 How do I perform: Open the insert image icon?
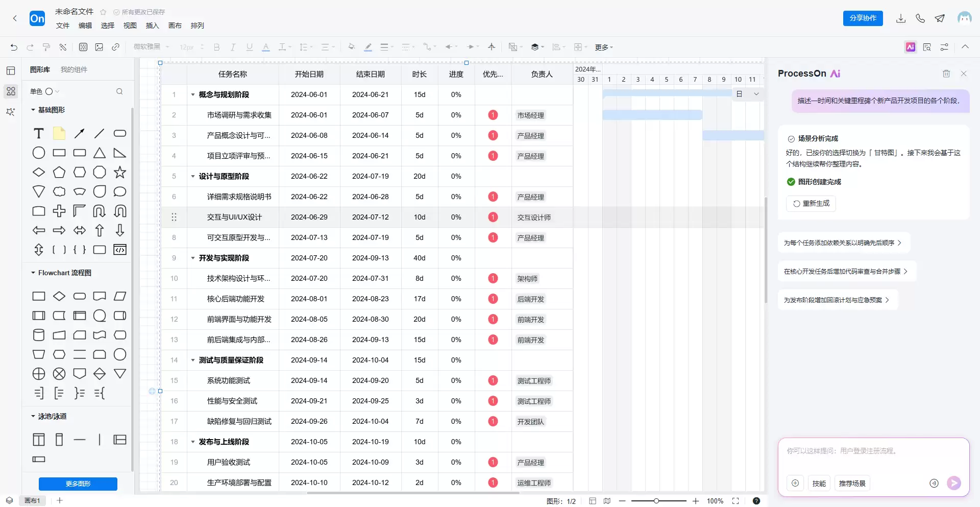click(x=99, y=47)
